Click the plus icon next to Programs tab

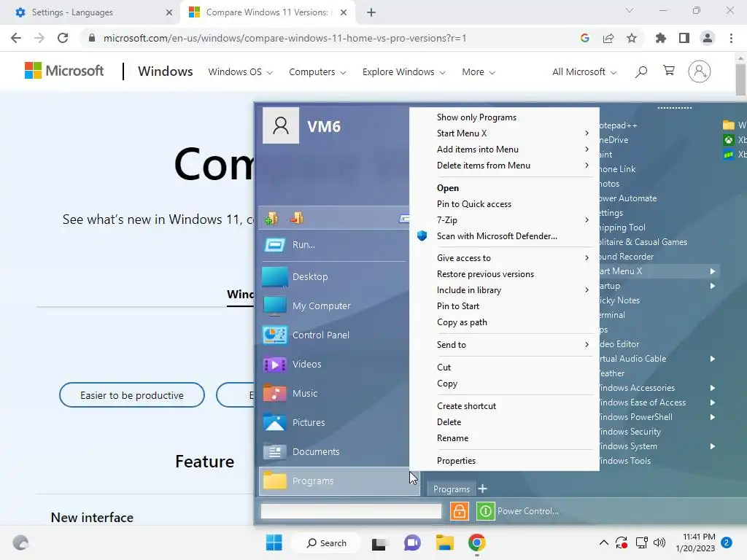pos(483,489)
